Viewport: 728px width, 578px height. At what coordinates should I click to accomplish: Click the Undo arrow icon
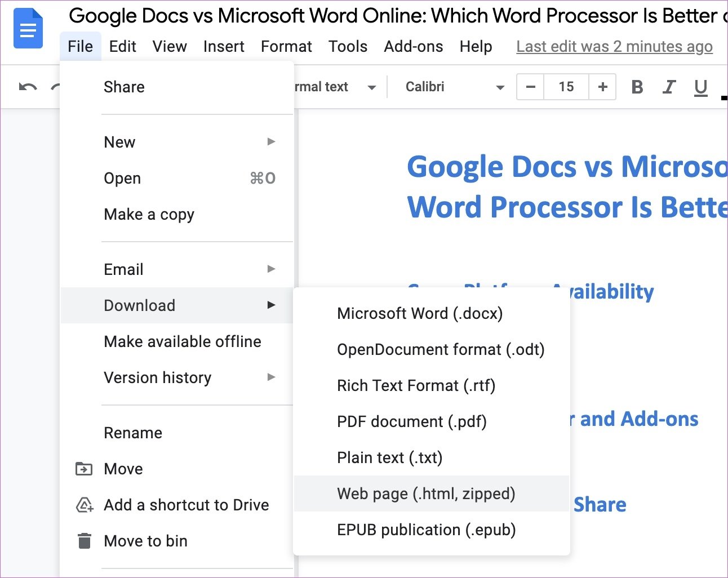coord(26,87)
